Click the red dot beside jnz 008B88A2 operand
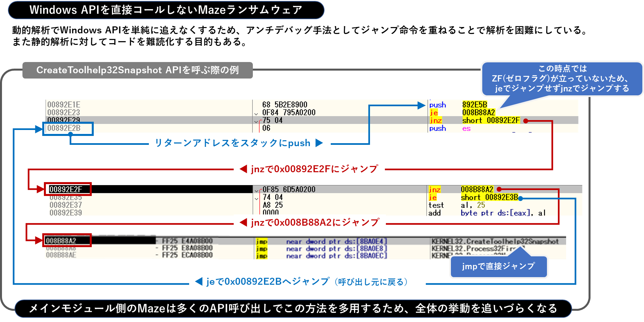Viewport: 644px width, 322px height. click(x=499, y=189)
